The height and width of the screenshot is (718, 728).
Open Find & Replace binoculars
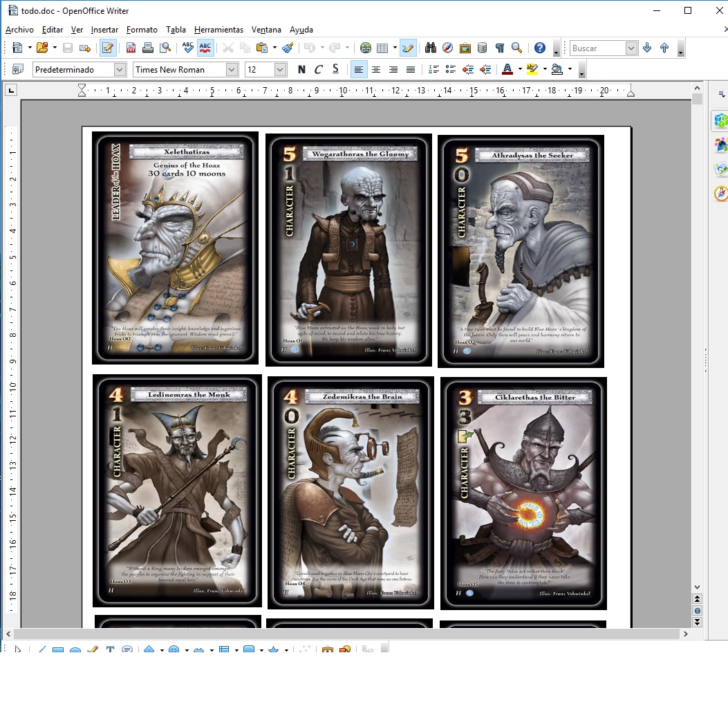pos(431,48)
